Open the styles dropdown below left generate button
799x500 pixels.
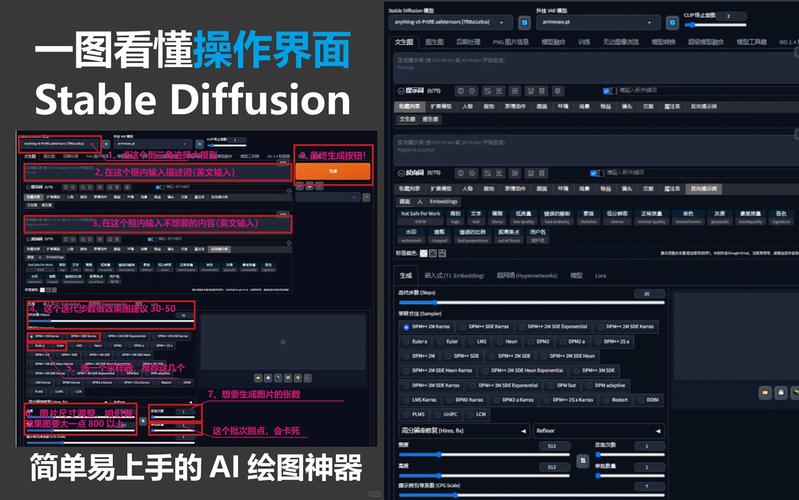[x=329, y=197]
